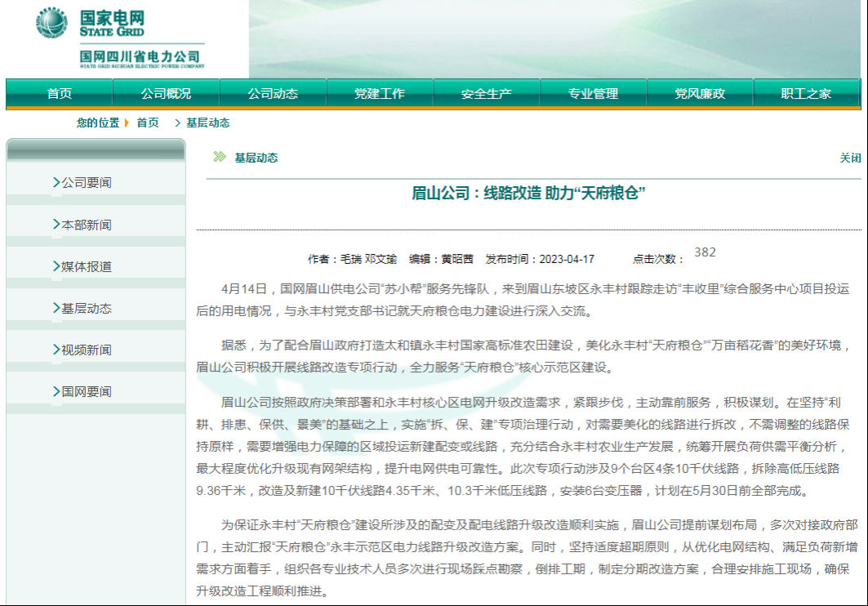
Task: Click the State Grid logo icon
Action: 51,23
